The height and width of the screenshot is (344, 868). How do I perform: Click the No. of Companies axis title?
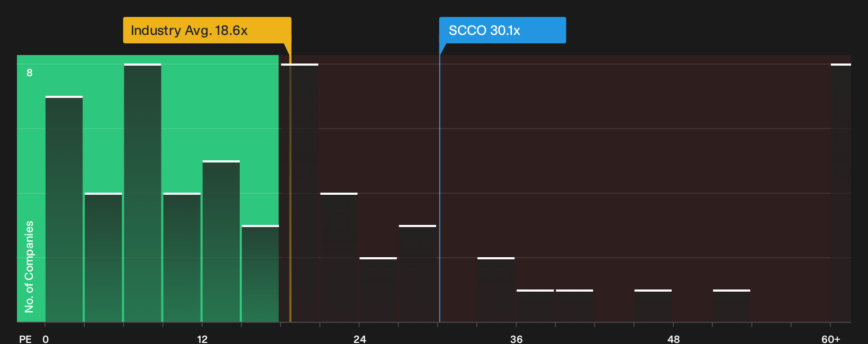[29, 267]
